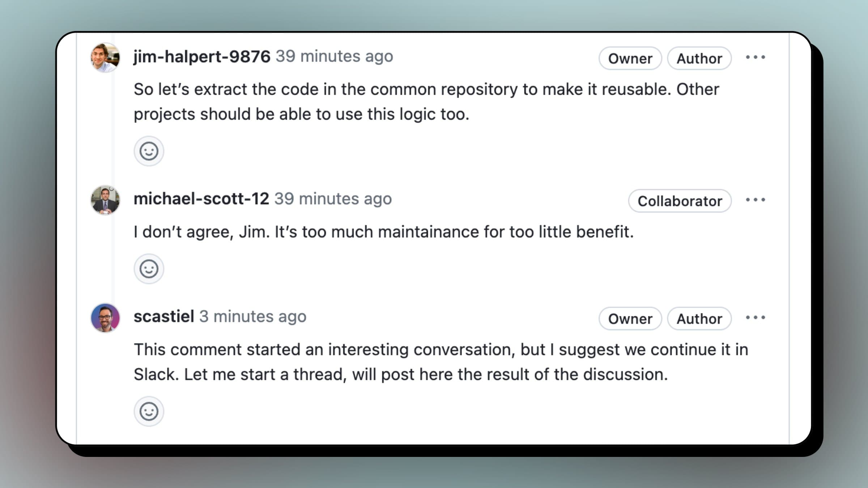Screen dimensions: 868x488
Task: Click the Owner badge on Jim's comment
Action: 630,58
